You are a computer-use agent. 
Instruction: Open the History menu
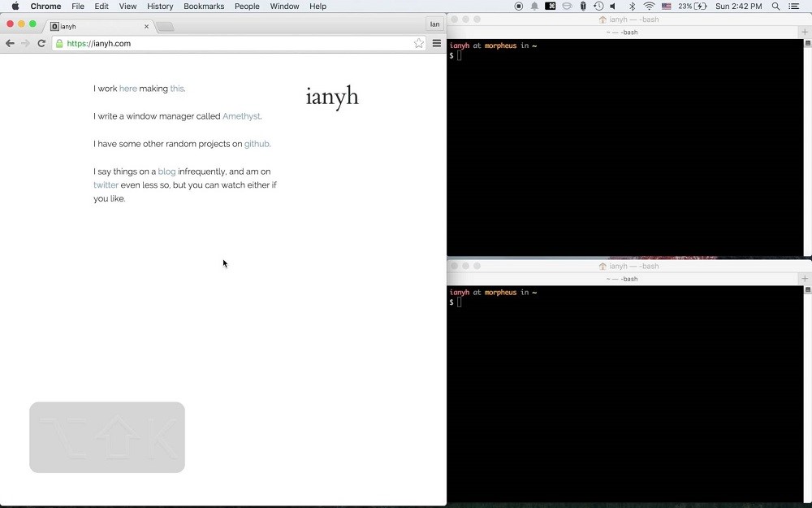coord(160,7)
